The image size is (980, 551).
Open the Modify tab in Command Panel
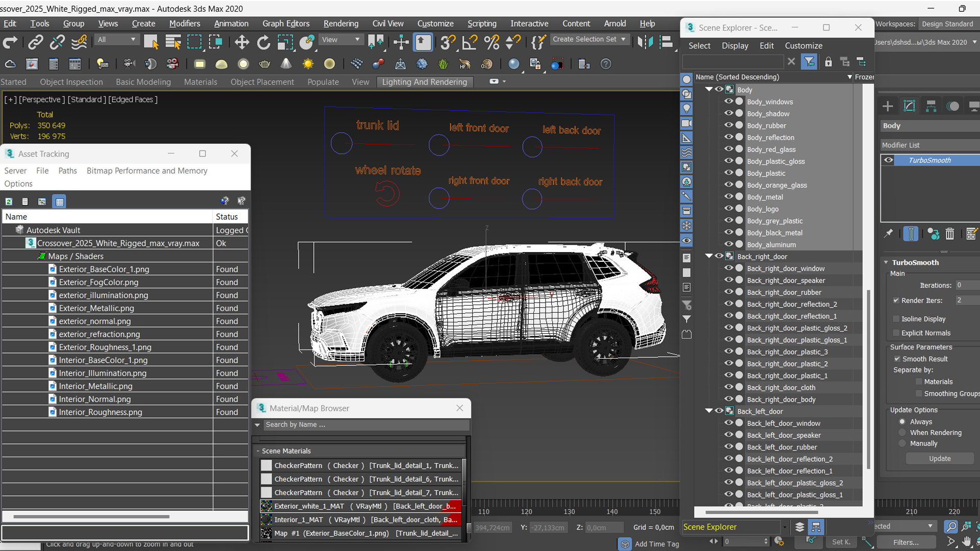(910, 106)
